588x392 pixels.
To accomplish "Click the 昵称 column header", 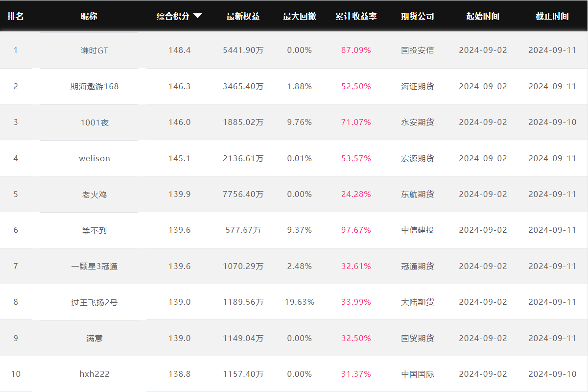I will [x=89, y=16].
